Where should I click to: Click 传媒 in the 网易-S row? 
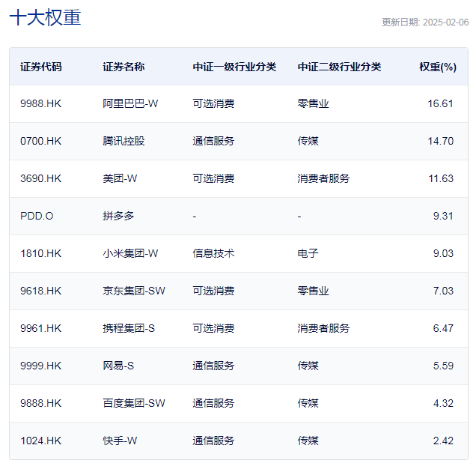(x=308, y=366)
